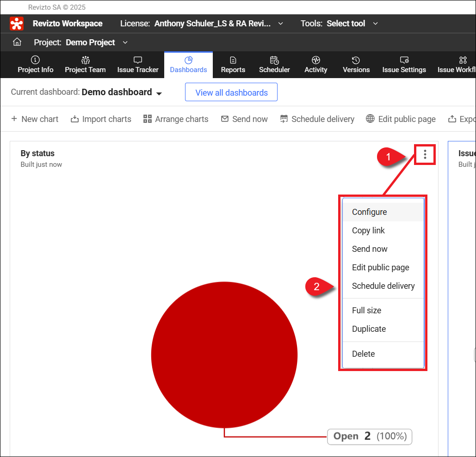The height and width of the screenshot is (457, 476).
Task: Click the New chart button
Action: (35, 119)
